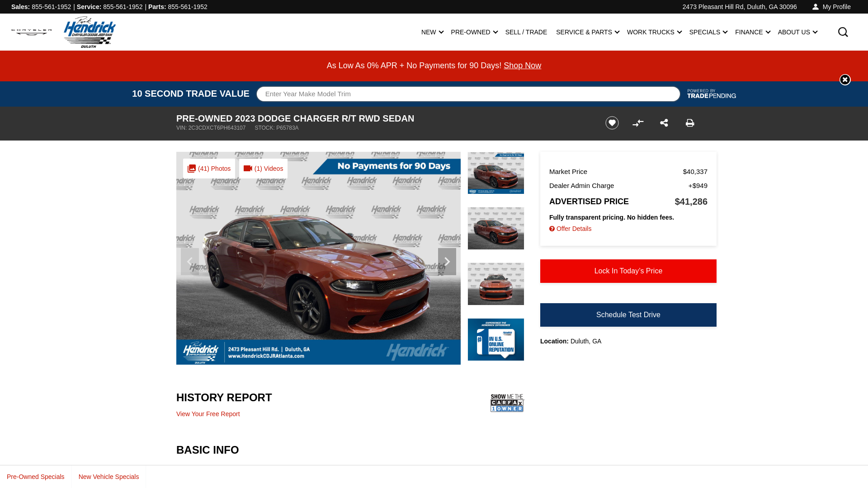Show next vehicle photo

(x=447, y=262)
